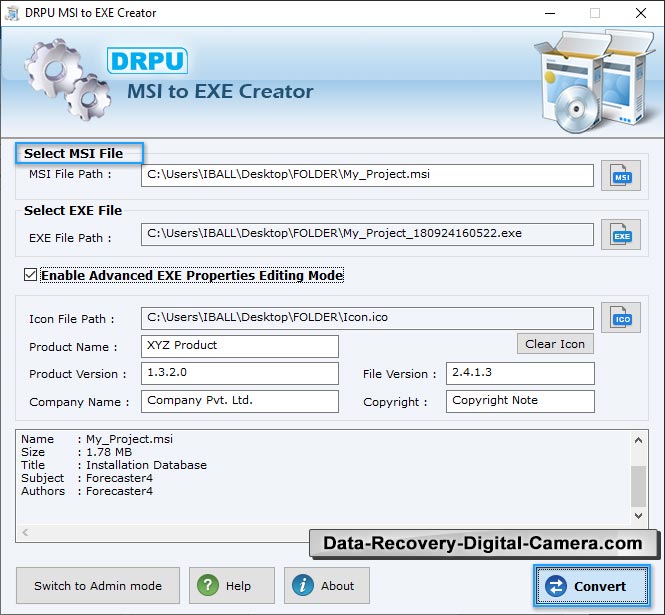Browse for MSI file using MSI icon
Viewport: 665px width, 615px height.
point(620,176)
